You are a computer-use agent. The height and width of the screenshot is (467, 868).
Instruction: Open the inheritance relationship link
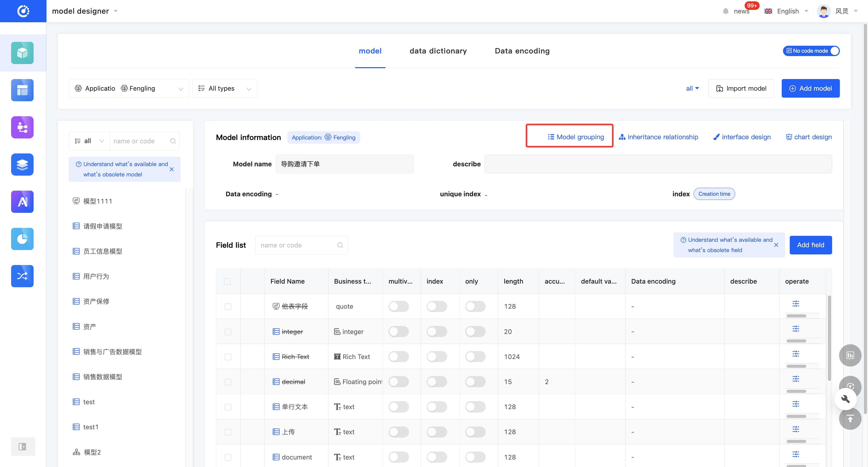click(x=658, y=137)
